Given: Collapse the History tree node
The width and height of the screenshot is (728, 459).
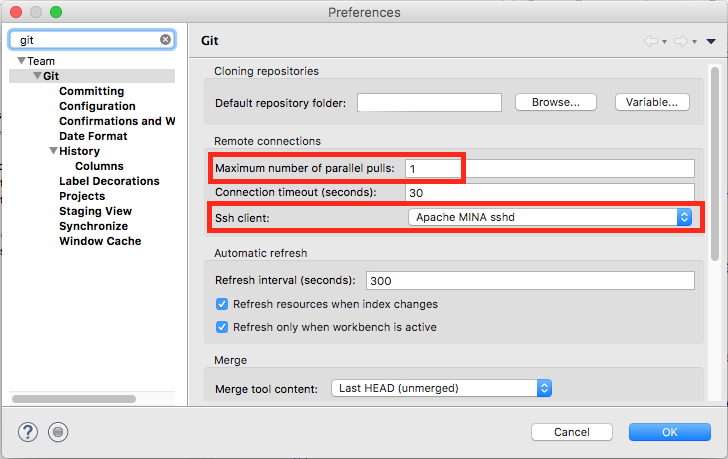Looking at the screenshot, I should coord(53,151).
